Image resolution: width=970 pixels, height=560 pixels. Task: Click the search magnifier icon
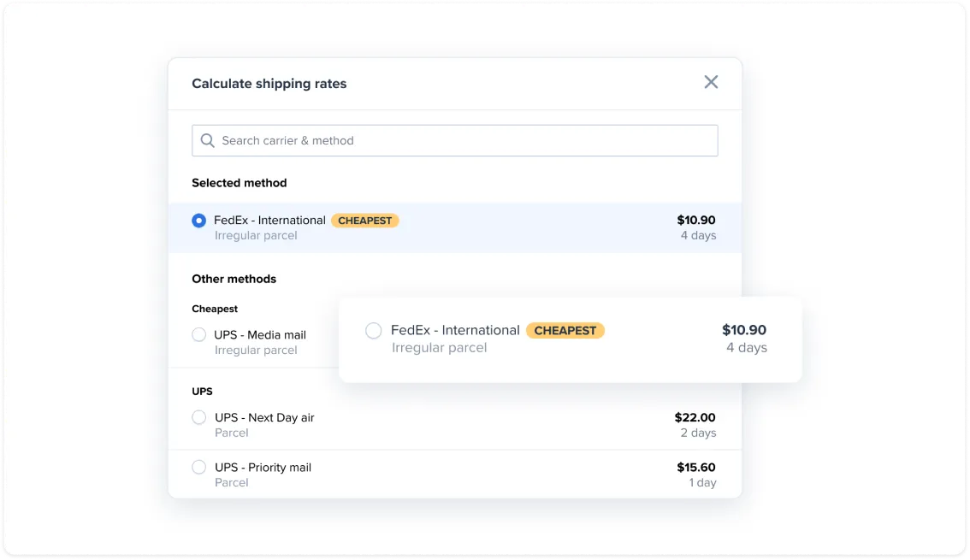coord(208,141)
